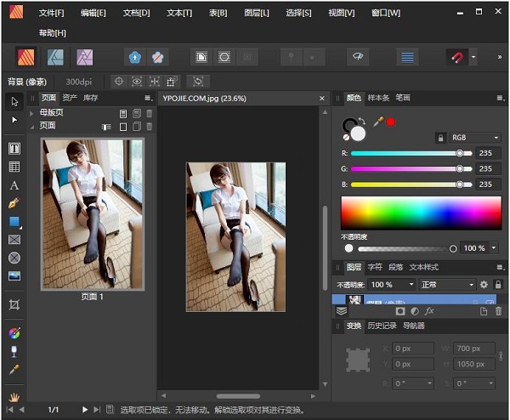The height and width of the screenshot is (420, 510).
Task: Toggle the snapping magnet button
Action: [x=457, y=58]
